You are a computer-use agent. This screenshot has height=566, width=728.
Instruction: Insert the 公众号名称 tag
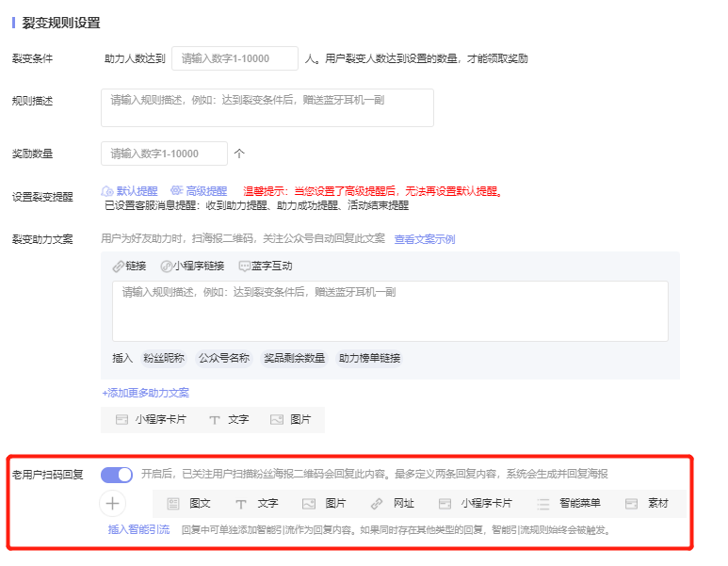tap(224, 359)
